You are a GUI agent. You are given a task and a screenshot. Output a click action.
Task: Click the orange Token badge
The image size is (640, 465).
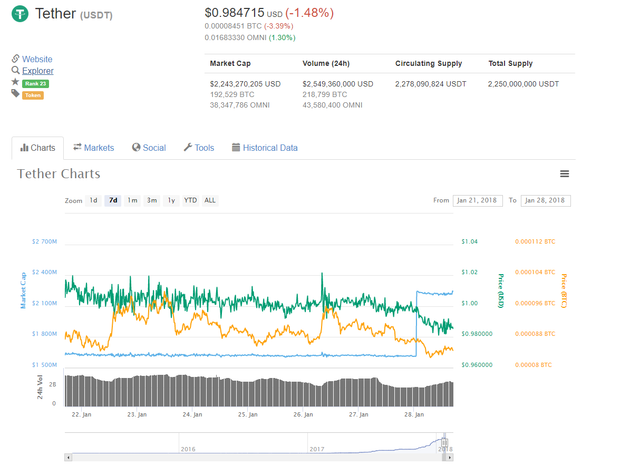click(33, 96)
